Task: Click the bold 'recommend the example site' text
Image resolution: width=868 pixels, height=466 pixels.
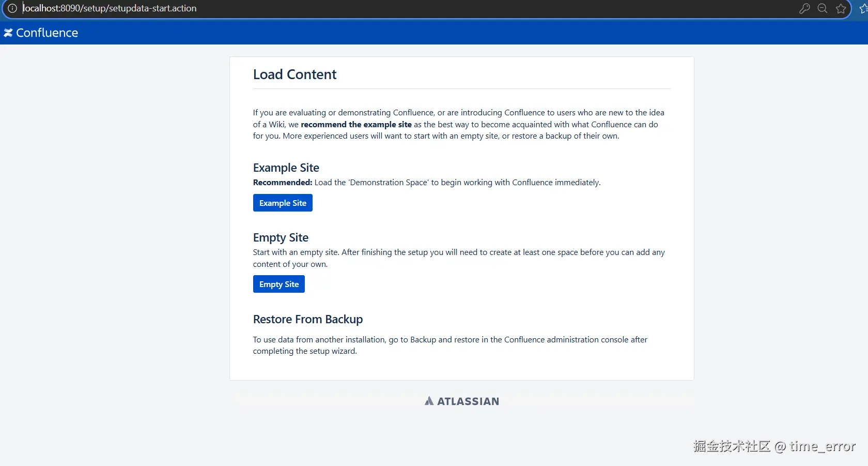Action: click(356, 124)
